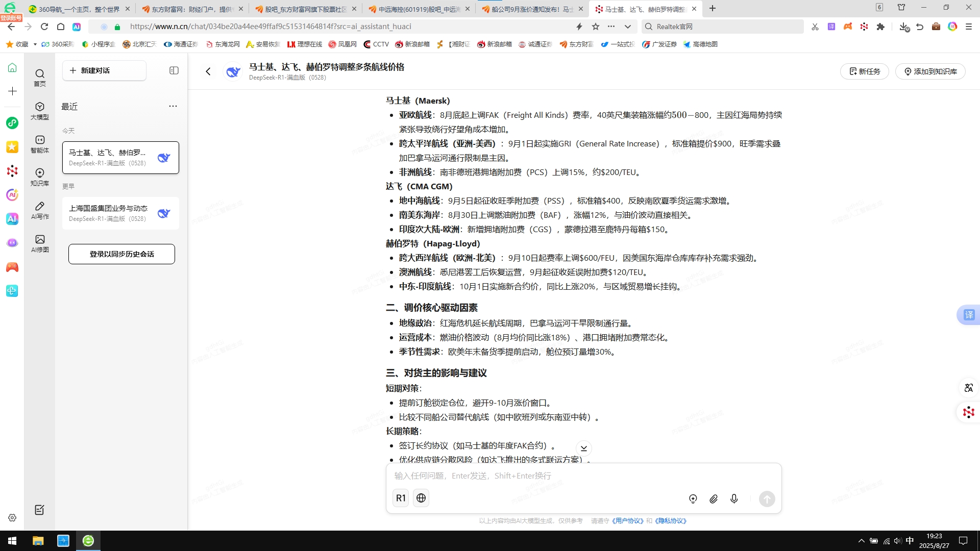The height and width of the screenshot is (551, 980).
Task: Open the address bar dropdown chevron
Action: point(628,27)
